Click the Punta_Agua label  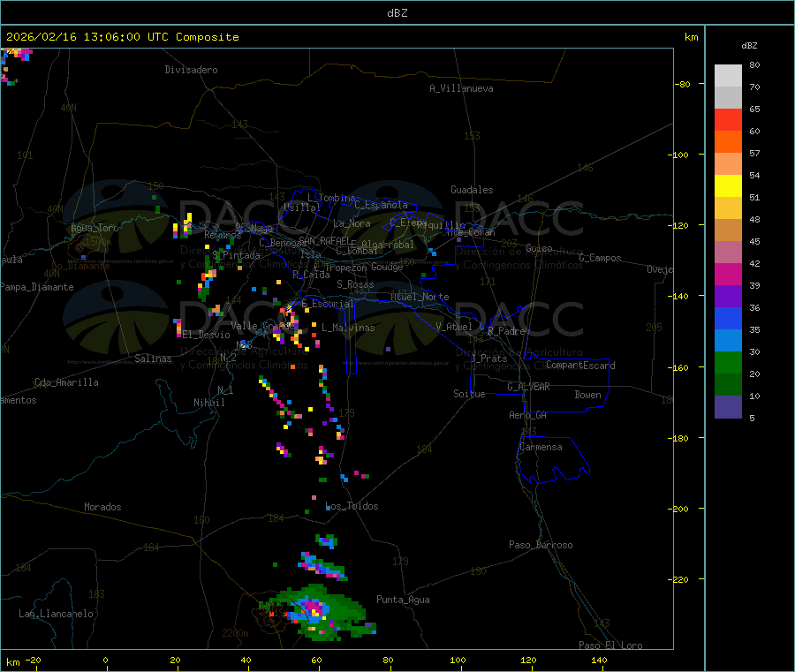click(403, 600)
